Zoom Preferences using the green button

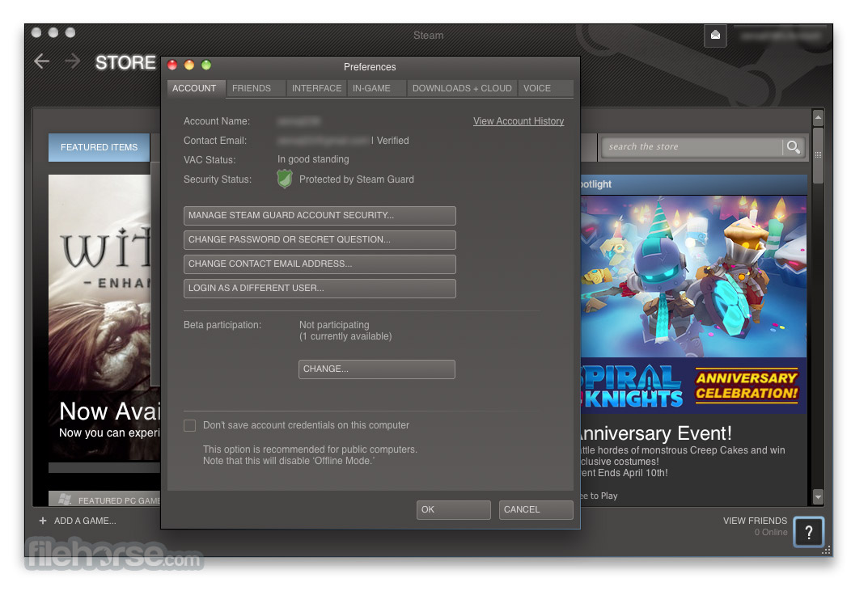tap(206, 65)
